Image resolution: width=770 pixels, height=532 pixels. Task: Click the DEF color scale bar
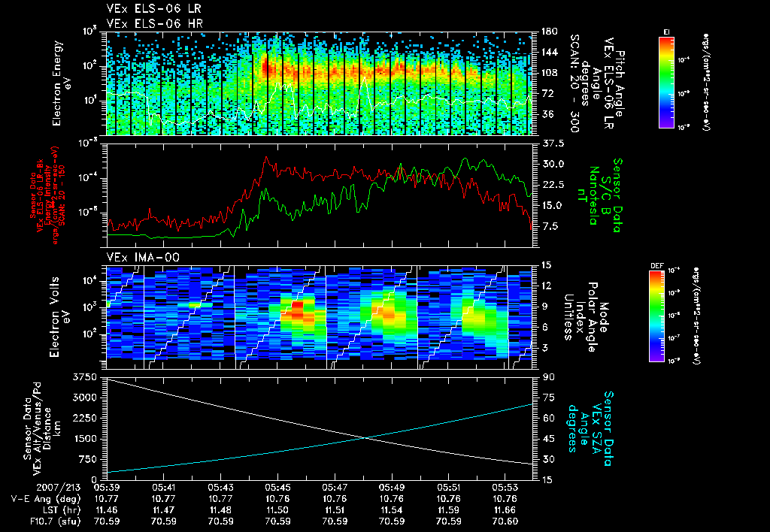[x=656, y=316]
